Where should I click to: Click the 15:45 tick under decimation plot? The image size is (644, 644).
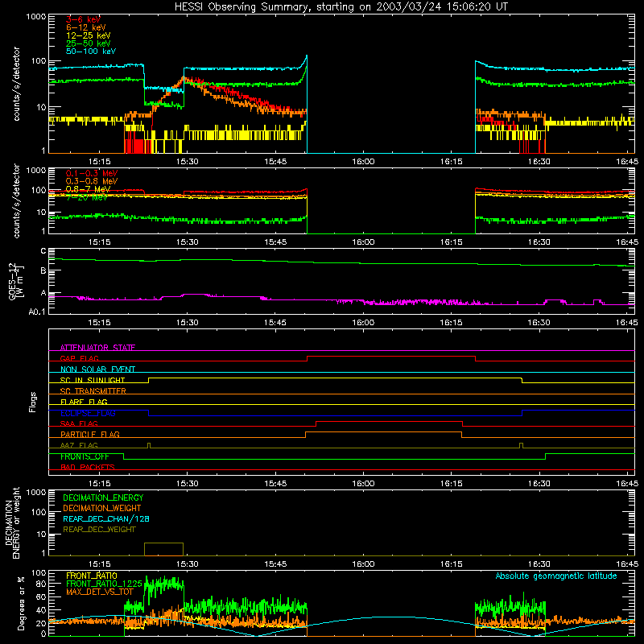[275, 564]
